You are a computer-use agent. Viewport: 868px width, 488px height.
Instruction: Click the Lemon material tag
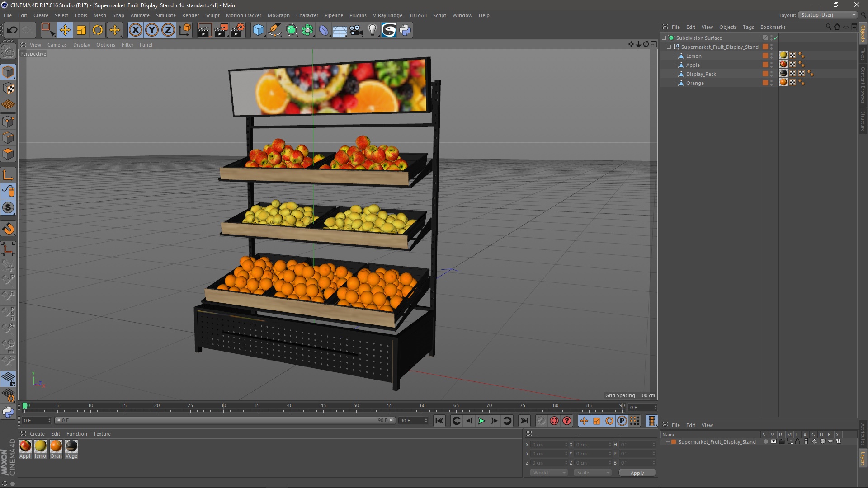[x=783, y=56]
